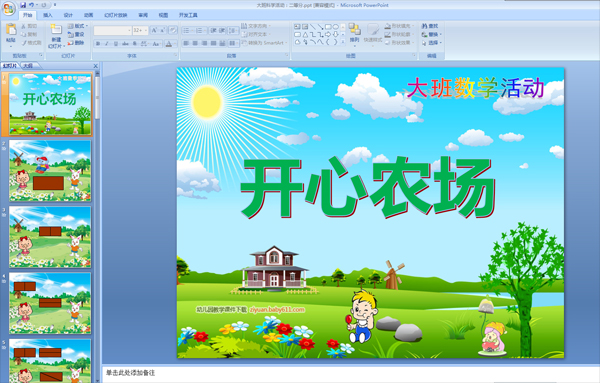600x383 pixels.
Task: Toggle Underline formatting
Action: click(116, 44)
